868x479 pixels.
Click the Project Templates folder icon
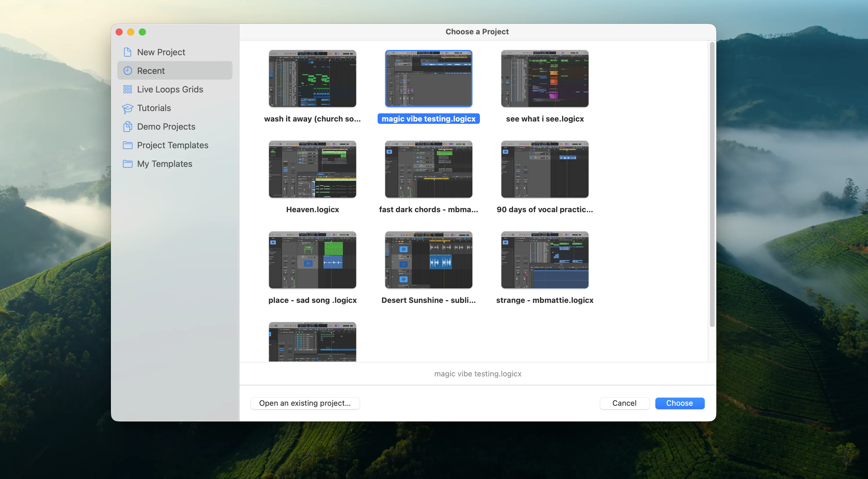(127, 145)
